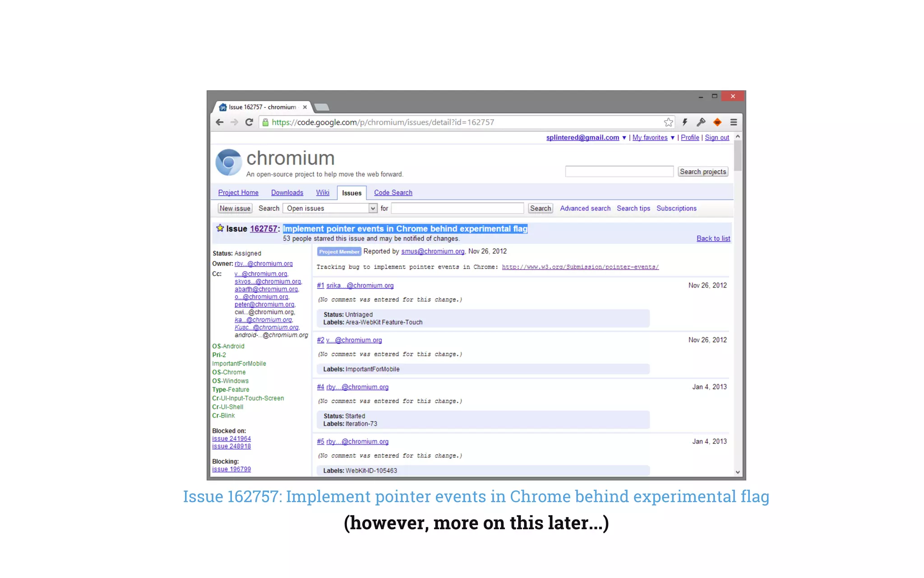The height and width of the screenshot is (578, 924).
Task: Open the Search tips link
Action: pyautogui.click(x=633, y=208)
